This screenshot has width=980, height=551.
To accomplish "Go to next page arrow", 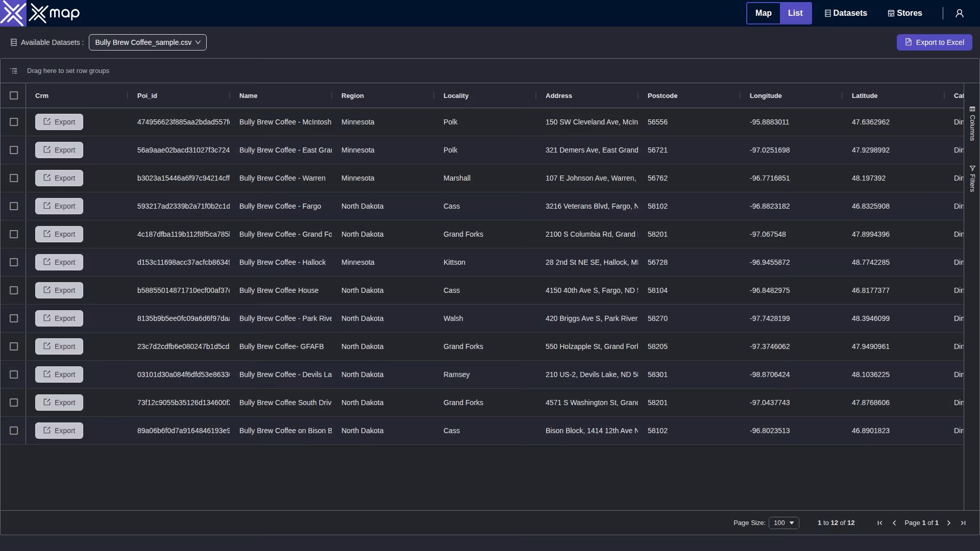I will point(949,523).
